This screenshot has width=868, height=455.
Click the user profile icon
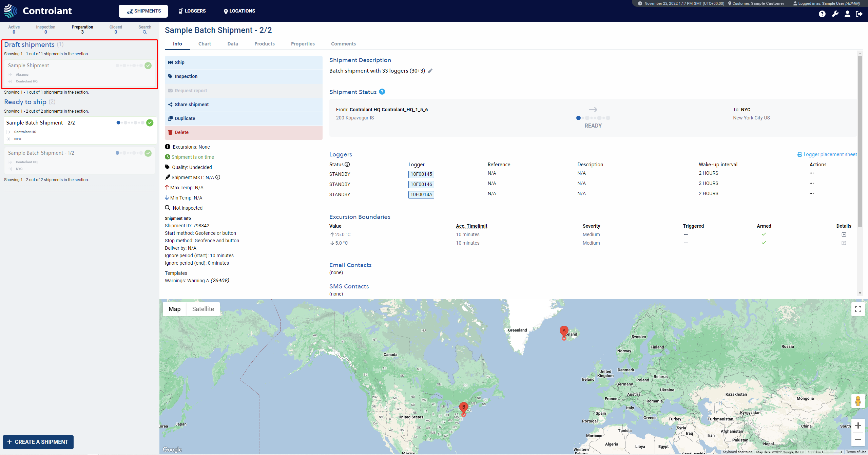(847, 14)
